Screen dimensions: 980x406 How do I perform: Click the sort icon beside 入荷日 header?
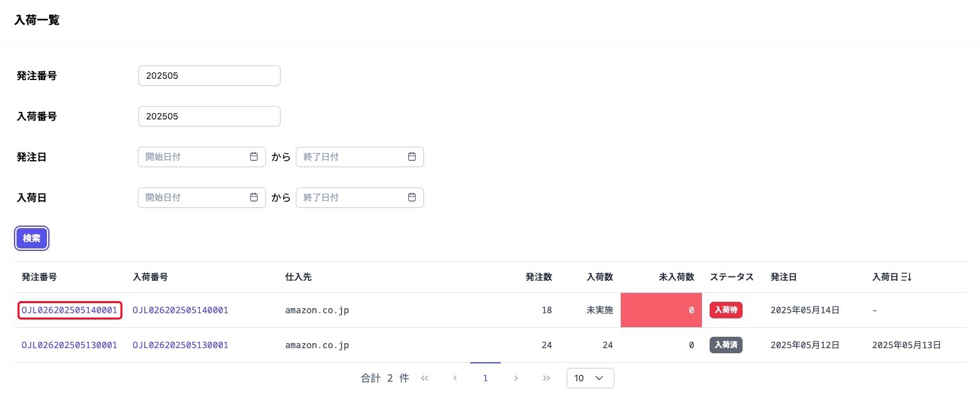906,277
